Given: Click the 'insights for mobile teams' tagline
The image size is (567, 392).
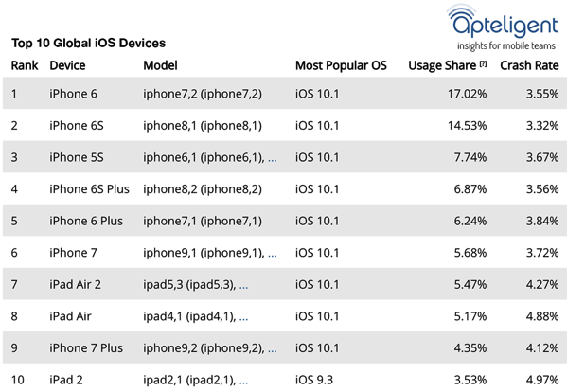Looking at the screenshot, I should coord(506,46).
